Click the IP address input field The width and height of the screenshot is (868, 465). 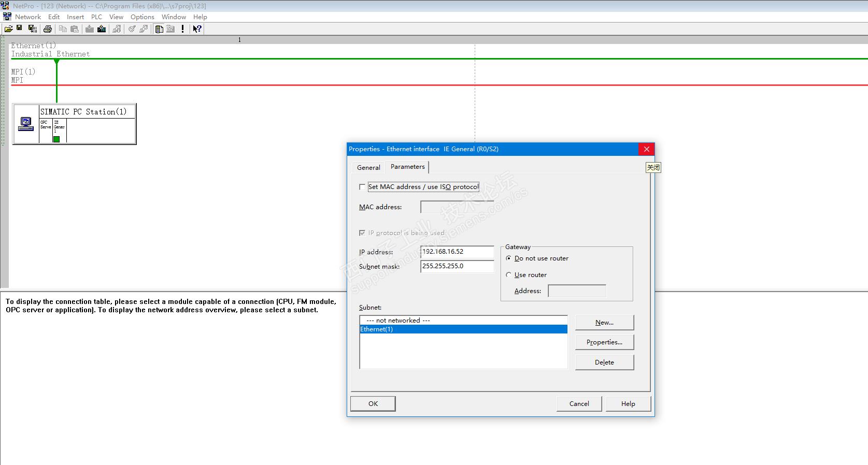click(457, 252)
